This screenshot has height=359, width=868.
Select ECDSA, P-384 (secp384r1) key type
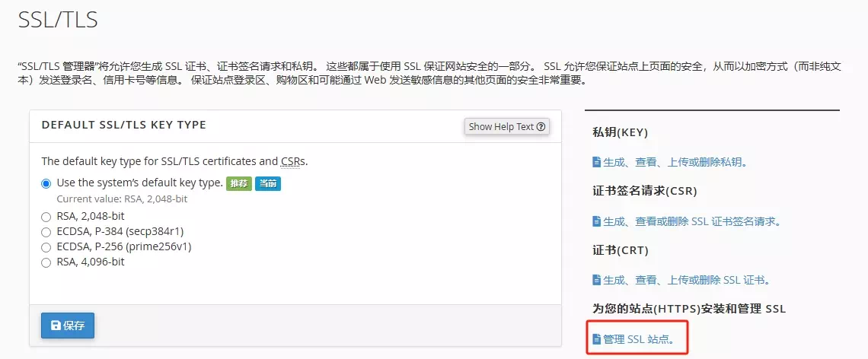click(46, 231)
